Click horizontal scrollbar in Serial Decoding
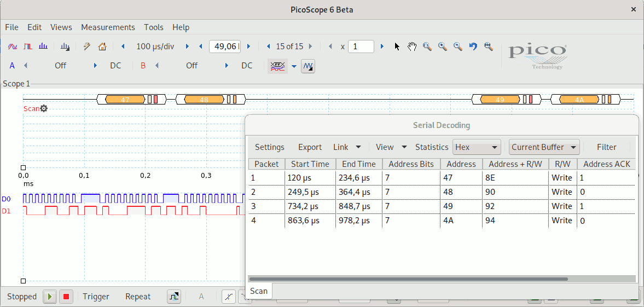 pyautogui.click(x=408, y=279)
